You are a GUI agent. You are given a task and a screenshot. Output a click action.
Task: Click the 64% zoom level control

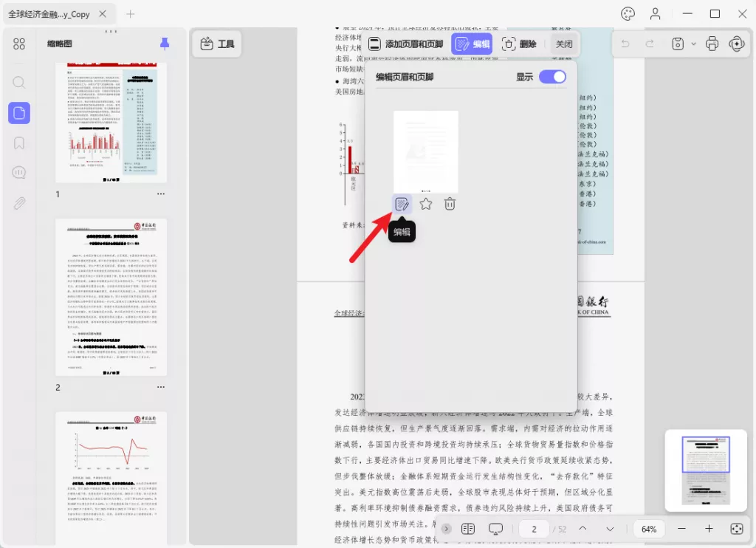648,529
